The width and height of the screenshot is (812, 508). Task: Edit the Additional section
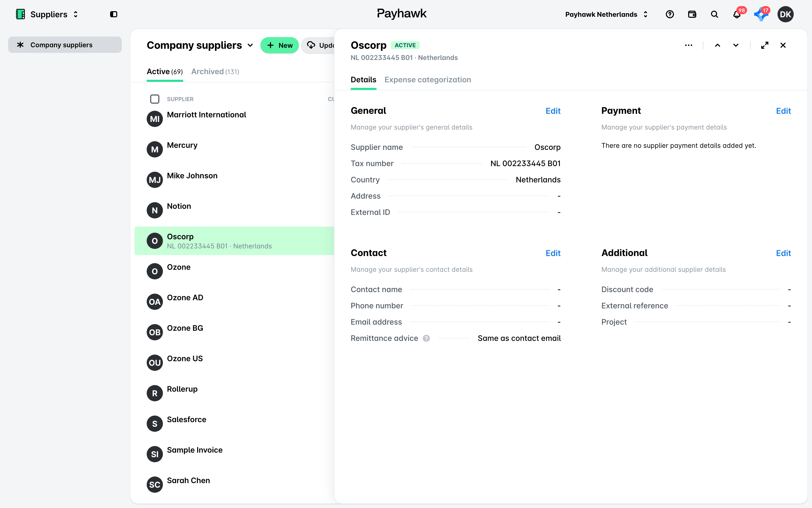click(x=783, y=253)
